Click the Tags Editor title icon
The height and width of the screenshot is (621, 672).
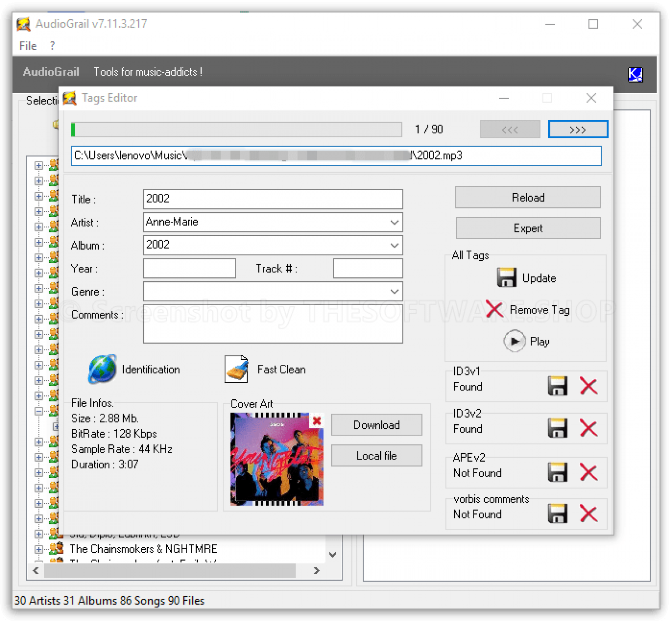point(70,98)
